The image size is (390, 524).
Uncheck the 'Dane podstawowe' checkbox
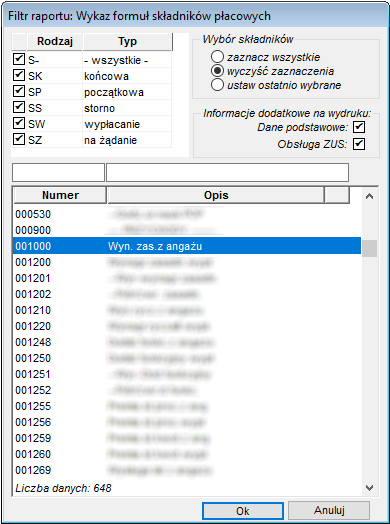pyautogui.click(x=359, y=127)
